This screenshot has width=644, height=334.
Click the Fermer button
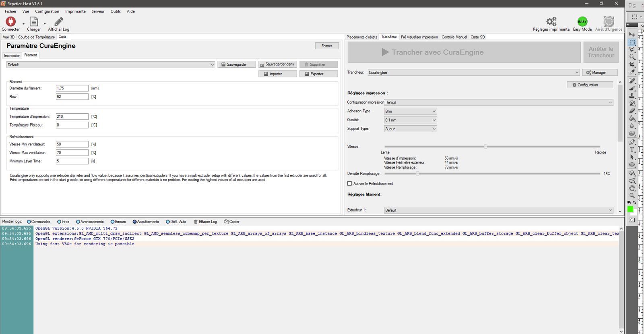(327, 46)
